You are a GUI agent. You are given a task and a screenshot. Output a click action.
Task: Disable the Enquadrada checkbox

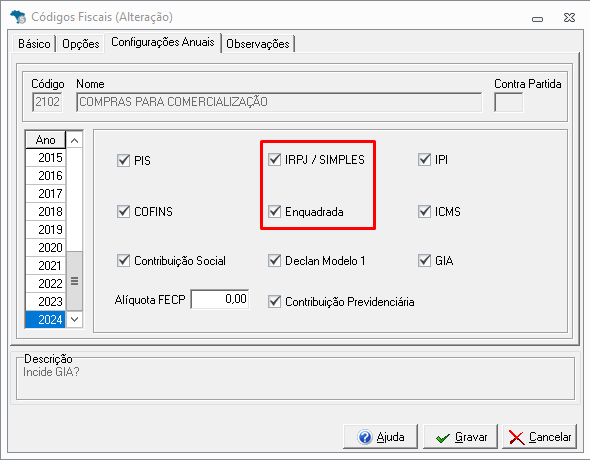275,212
